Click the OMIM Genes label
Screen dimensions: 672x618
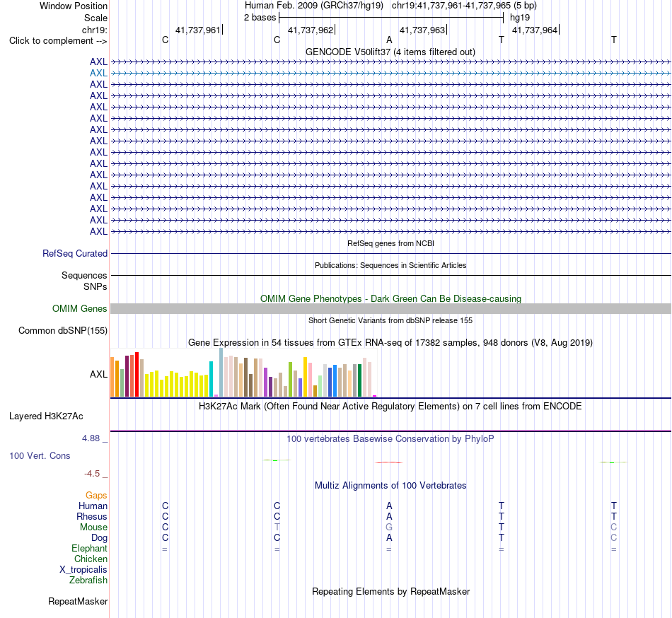pos(80,309)
